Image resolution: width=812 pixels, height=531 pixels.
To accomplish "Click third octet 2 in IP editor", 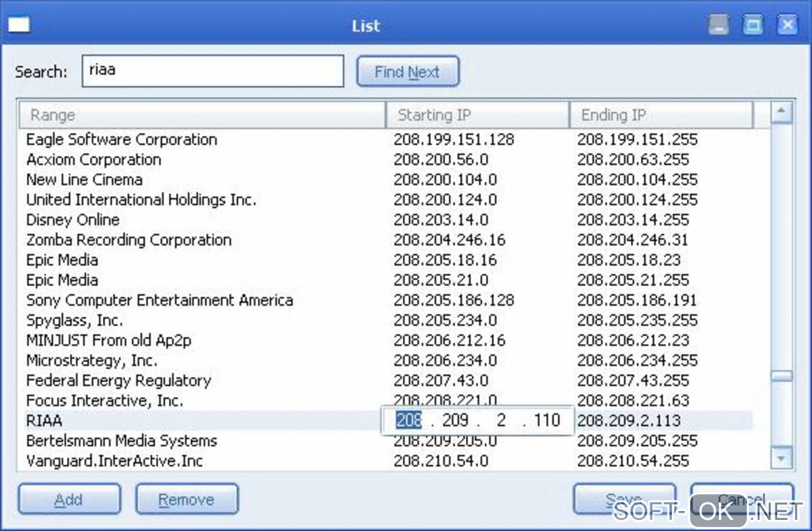I will pos(501,420).
